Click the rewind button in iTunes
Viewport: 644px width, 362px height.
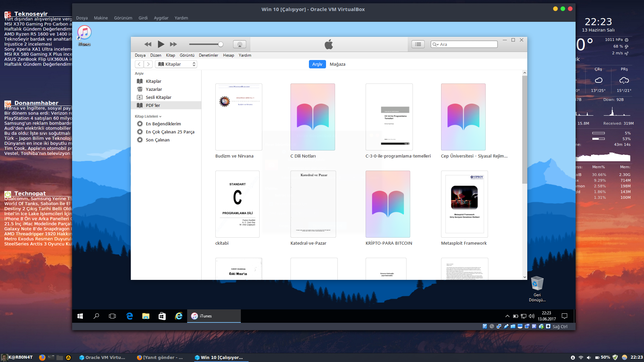[148, 44]
